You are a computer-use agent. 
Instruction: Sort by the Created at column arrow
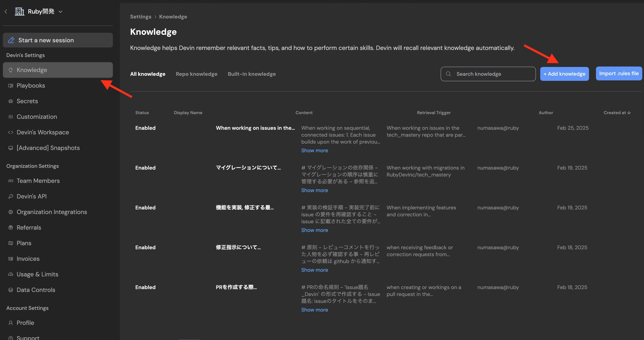[629, 113]
